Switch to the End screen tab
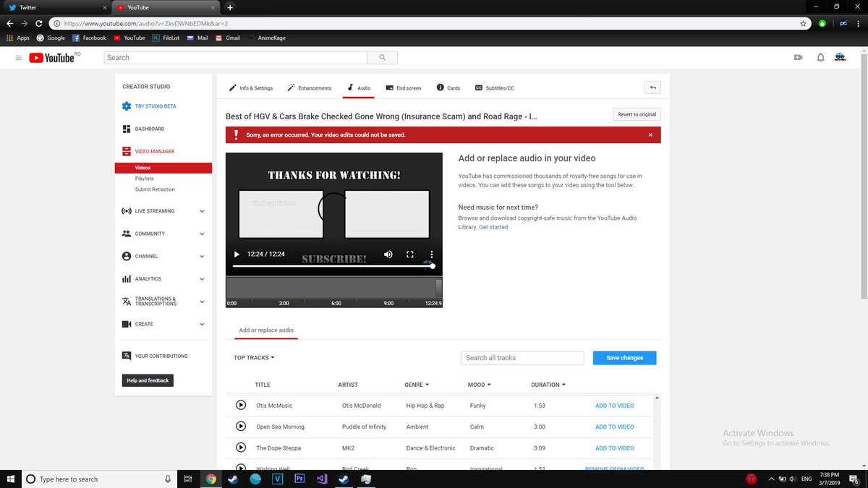This screenshot has width=868, height=488. click(x=404, y=88)
